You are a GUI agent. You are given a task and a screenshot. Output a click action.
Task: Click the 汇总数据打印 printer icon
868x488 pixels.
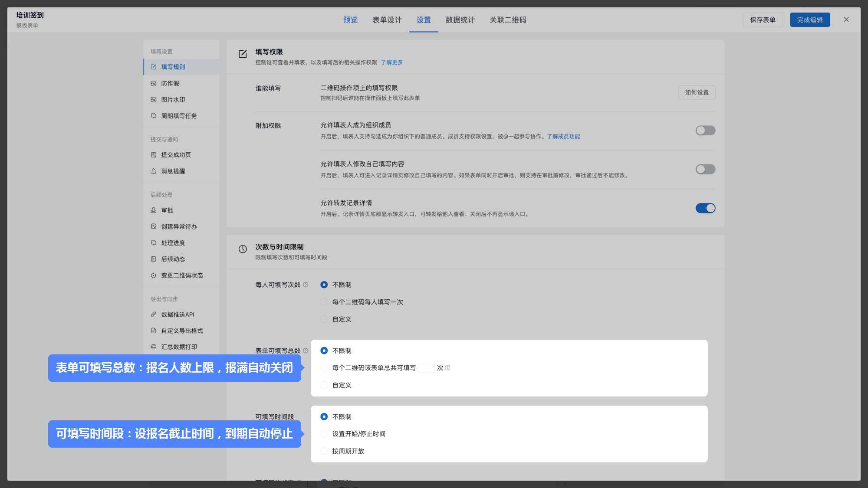[x=154, y=347]
